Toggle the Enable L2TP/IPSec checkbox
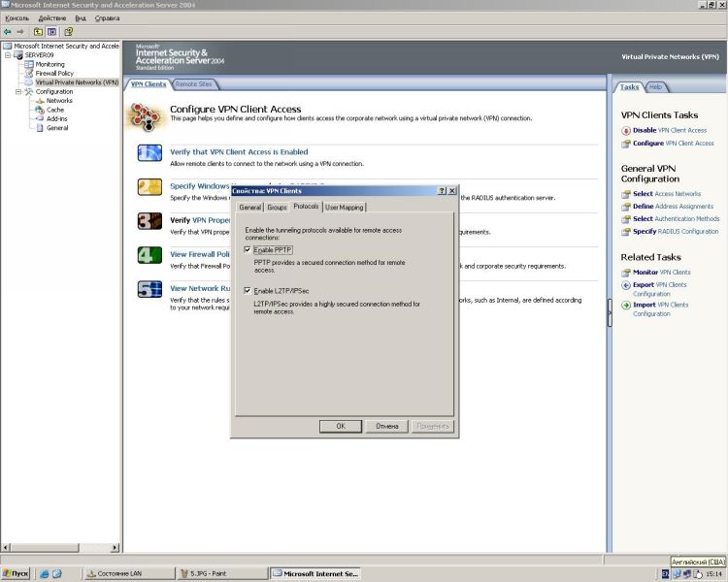This screenshot has width=728, height=582. [x=248, y=291]
